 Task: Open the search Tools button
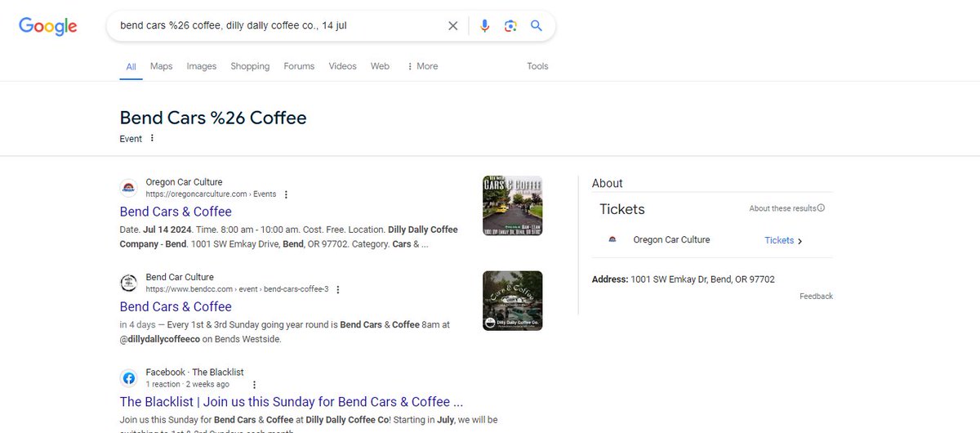[537, 66]
